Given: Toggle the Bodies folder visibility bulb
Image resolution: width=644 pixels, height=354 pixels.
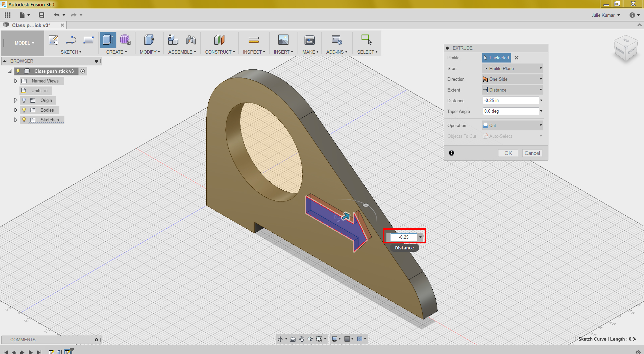Looking at the screenshot, I should click(24, 110).
